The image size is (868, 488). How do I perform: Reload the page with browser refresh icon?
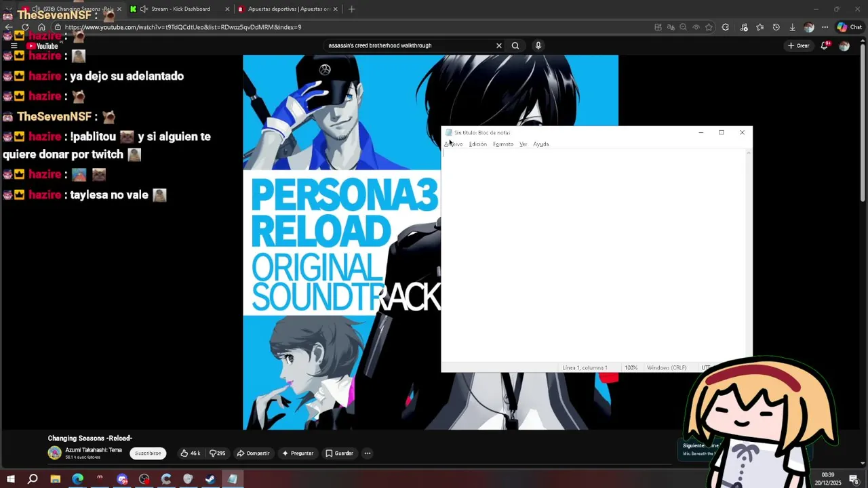(x=25, y=27)
